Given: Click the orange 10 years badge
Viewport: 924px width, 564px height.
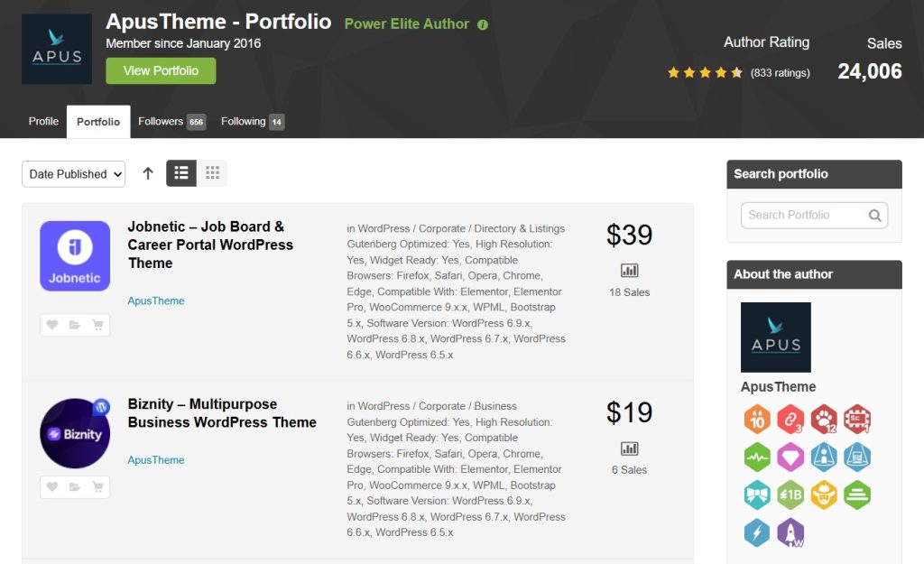Looking at the screenshot, I should 757,420.
